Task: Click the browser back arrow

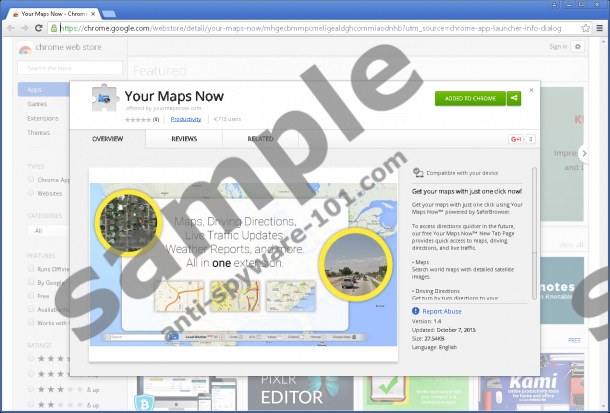Action: (11, 28)
